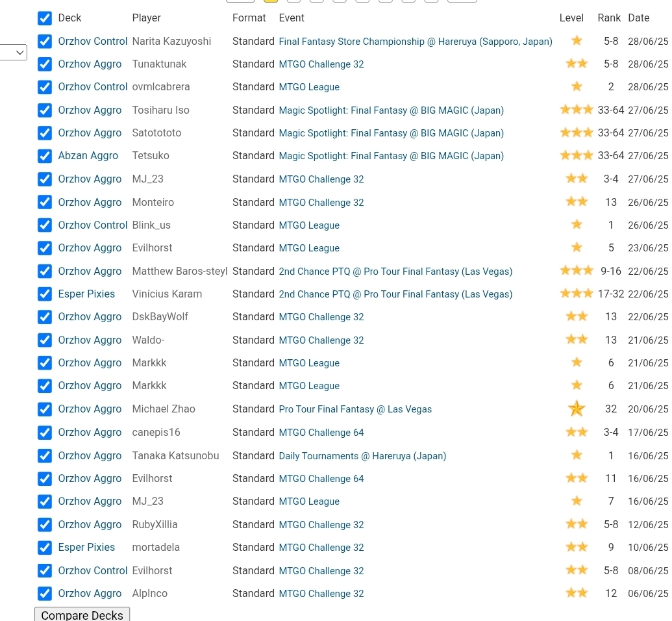Image resolution: width=672 pixels, height=621 pixels.
Task: Open Matthew Baros-steyl's 2nd Chance PTQ event
Action: pyautogui.click(x=395, y=271)
